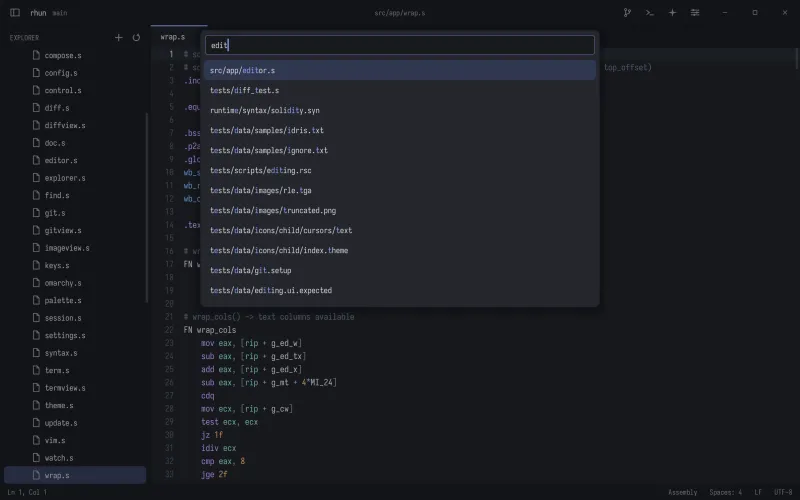The height and width of the screenshot is (500, 800).
Task: Open tests/data/samples/idris.txt result
Action: (399, 130)
